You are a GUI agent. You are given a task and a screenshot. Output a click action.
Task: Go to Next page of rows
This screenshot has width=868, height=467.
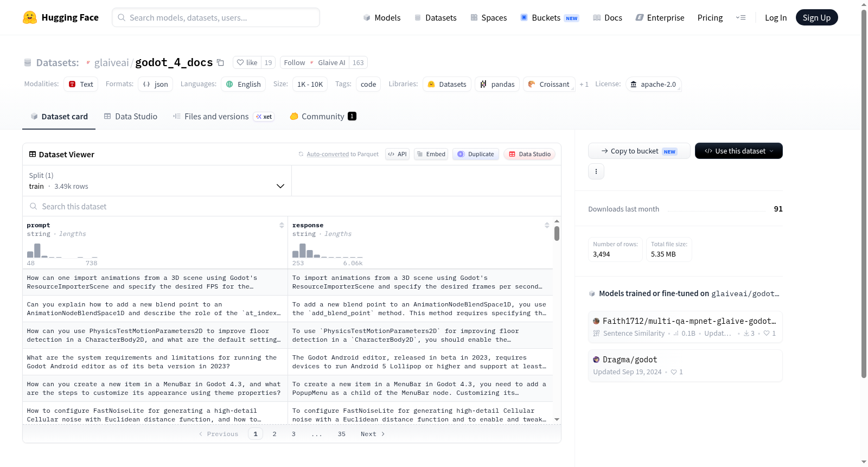[x=373, y=434]
